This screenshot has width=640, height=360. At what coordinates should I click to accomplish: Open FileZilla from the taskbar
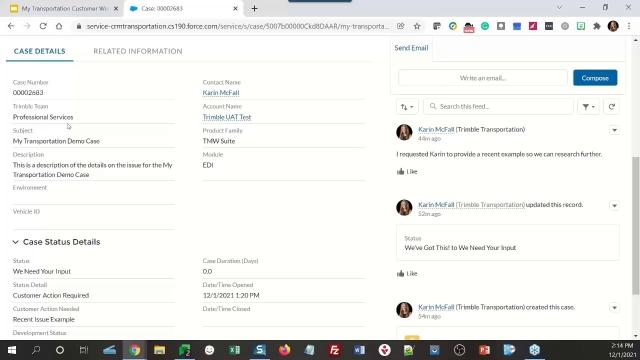[334, 350]
